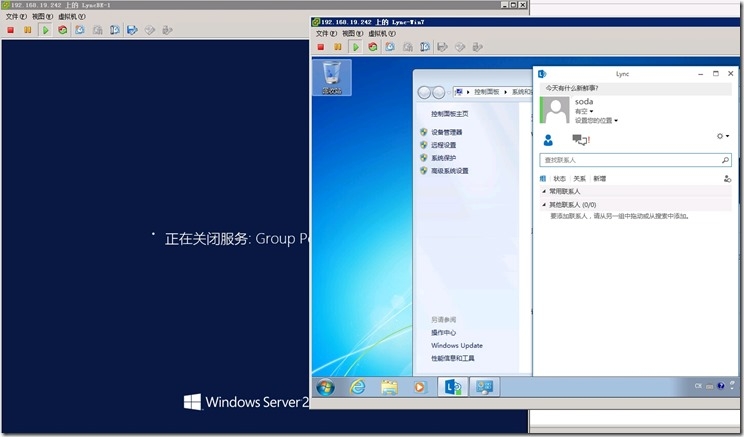This screenshot has width=744, height=437.
Task: Switch to the 组 tab in Lync
Action: (543, 179)
